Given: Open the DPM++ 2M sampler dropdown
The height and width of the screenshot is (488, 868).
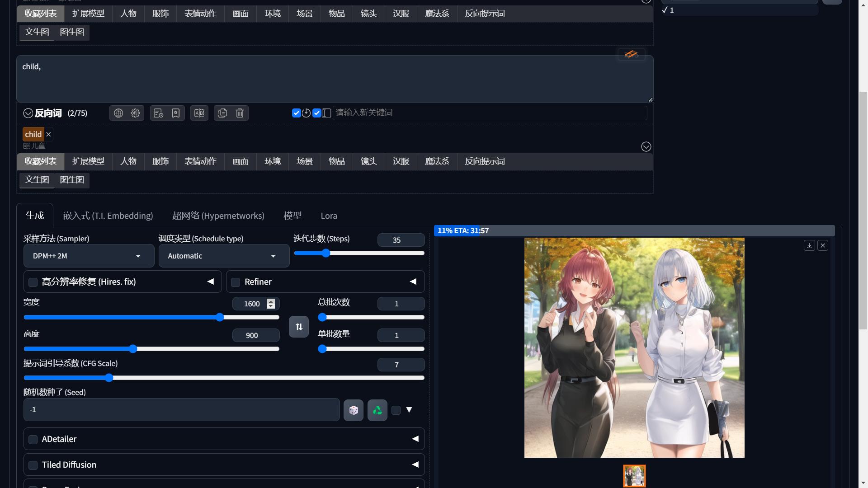Looking at the screenshot, I should (x=89, y=256).
